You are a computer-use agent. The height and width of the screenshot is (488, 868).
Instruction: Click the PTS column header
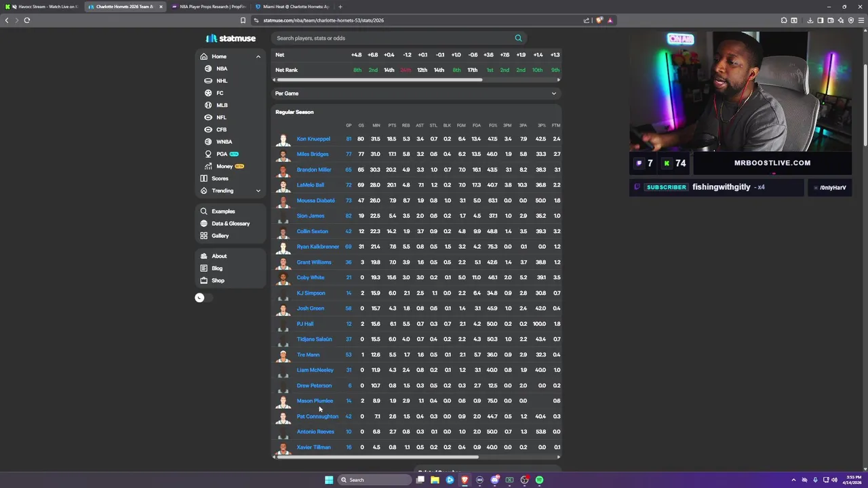(x=392, y=125)
